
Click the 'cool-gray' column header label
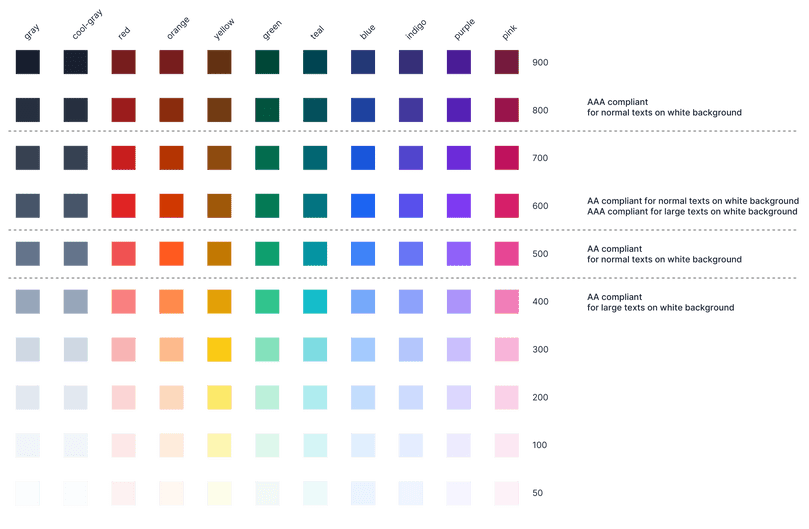[87, 24]
